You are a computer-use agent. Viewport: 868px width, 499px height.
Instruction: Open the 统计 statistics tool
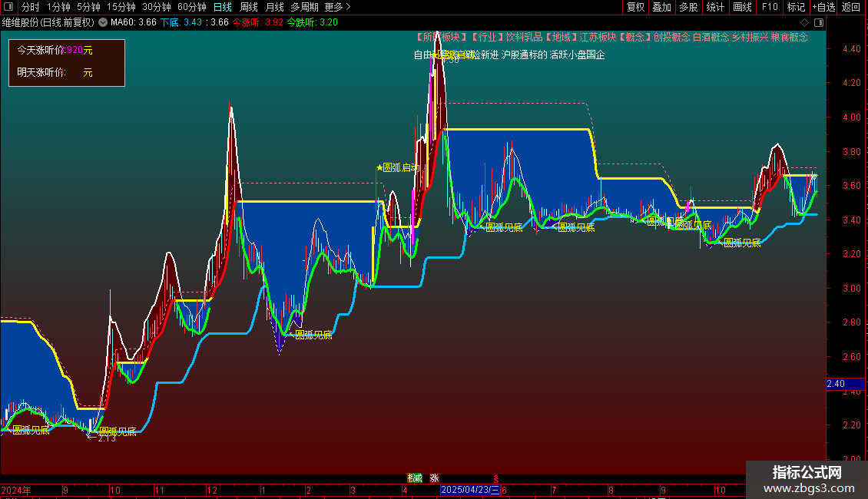(715, 7)
